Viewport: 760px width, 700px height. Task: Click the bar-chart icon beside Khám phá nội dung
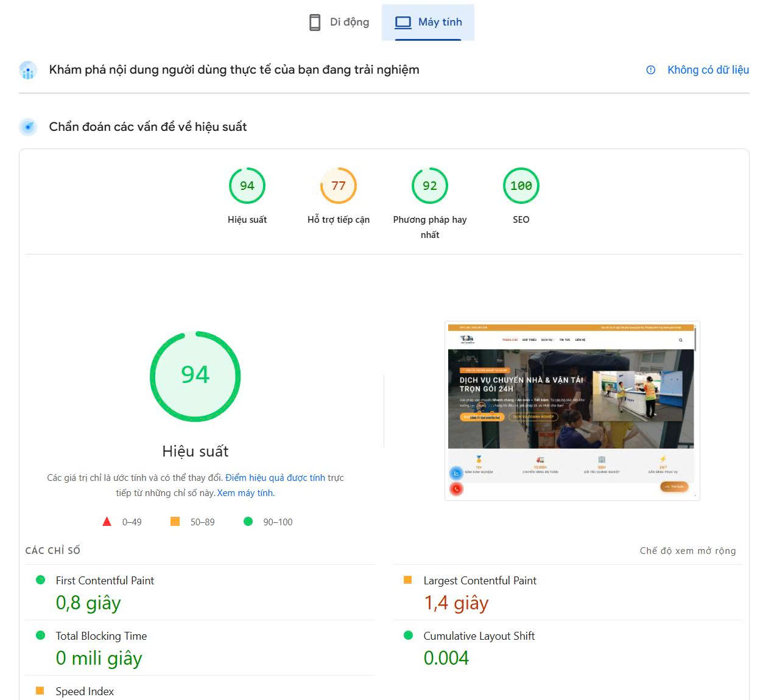pos(28,70)
